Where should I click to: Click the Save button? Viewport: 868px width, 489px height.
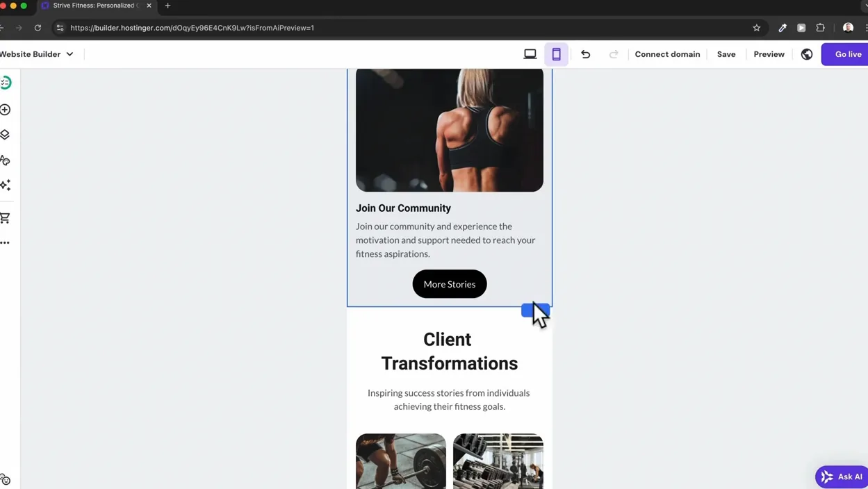click(726, 54)
